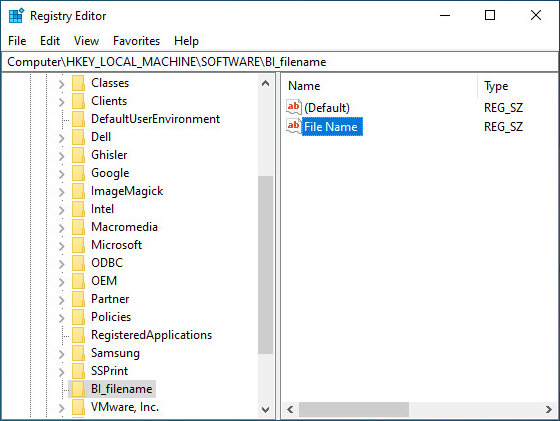Click the registry path address bar
Viewport: 560px width, 421px height.
click(x=280, y=62)
